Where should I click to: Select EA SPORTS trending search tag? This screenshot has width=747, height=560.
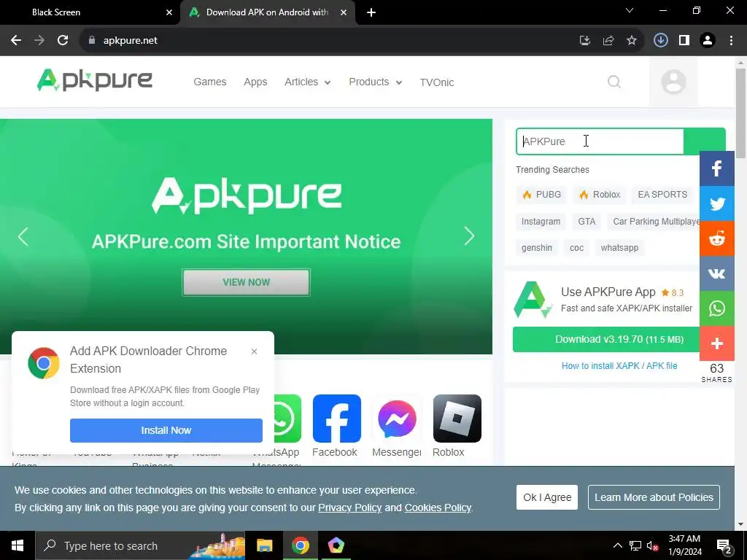(x=662, y=194)
